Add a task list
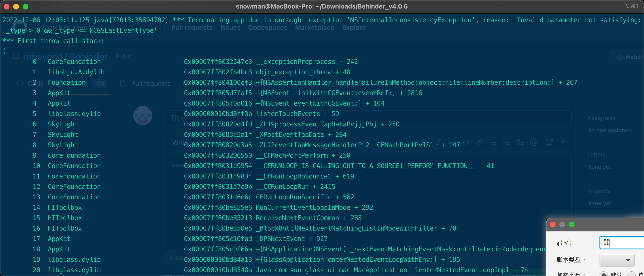This screenshot has height=276, width=644. [521, 142]
